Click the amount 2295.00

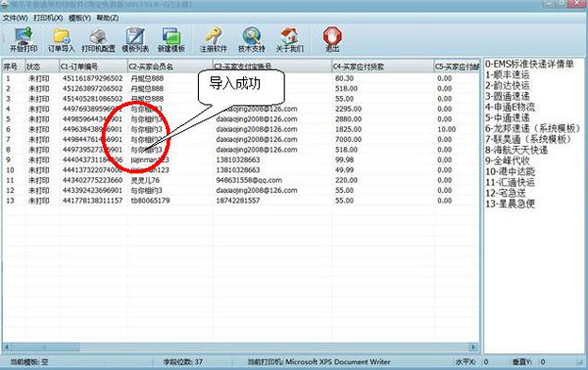(348, 109)
